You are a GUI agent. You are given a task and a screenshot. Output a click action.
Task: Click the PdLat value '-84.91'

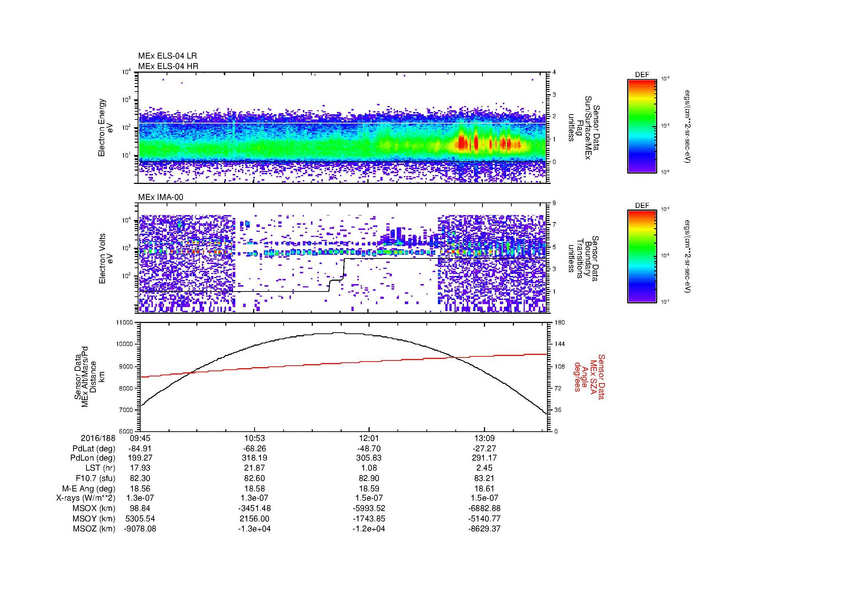click(140, 449)
